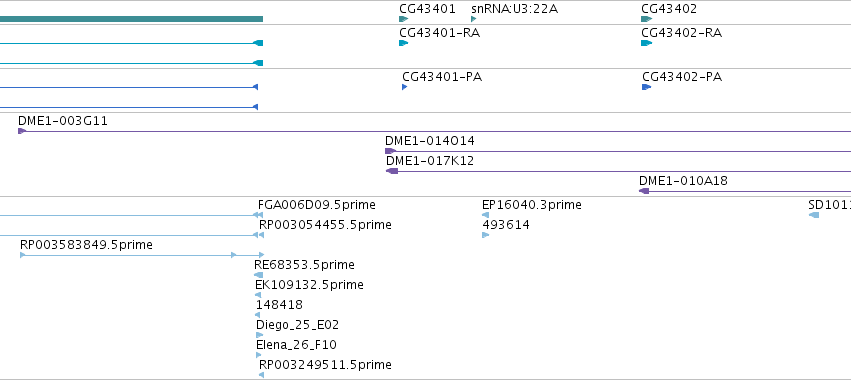Viewport: 851px width, 380px height.
Task: Select the DME1-014O14 feature arrowhead
Action: tap(390, 151)
